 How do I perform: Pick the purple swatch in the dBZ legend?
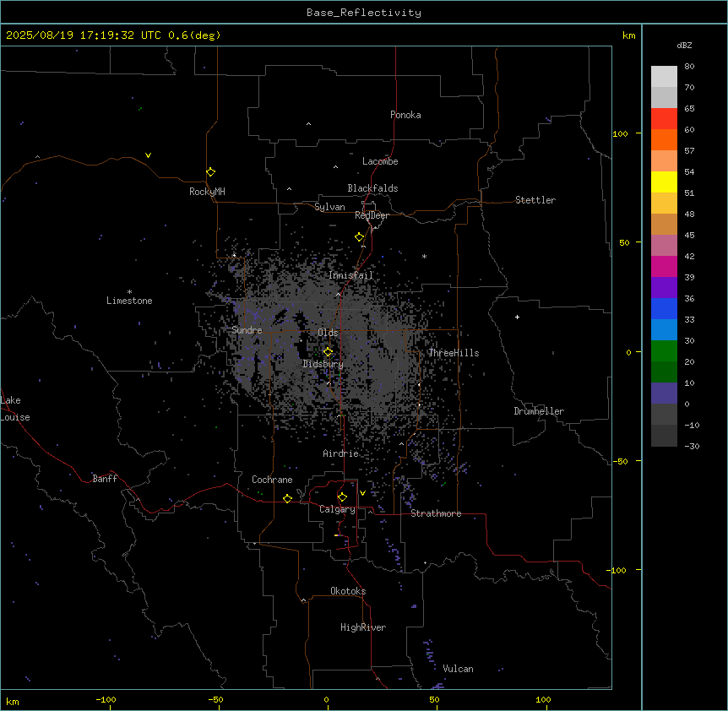664,287
